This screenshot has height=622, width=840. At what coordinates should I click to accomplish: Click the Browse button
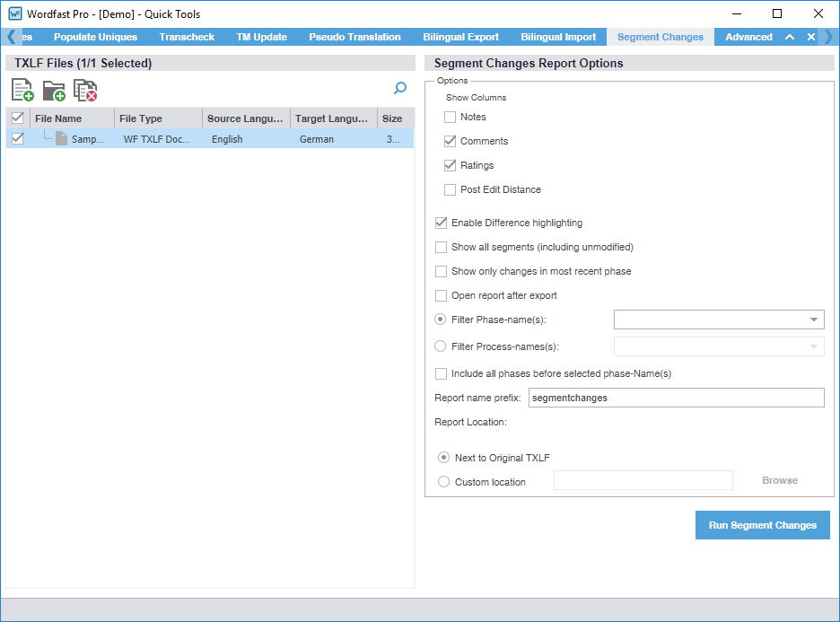click(779, 480)
